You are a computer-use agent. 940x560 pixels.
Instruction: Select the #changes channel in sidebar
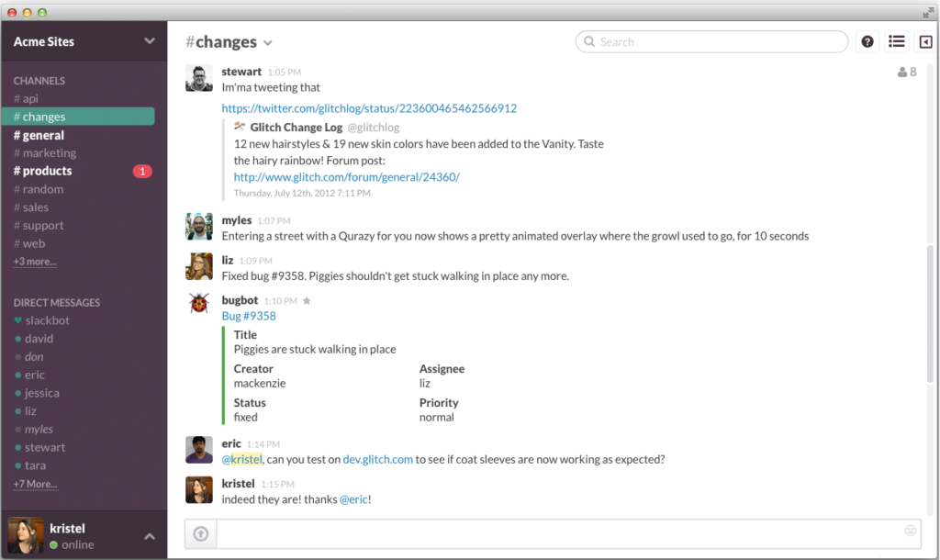pyautogui.click(x=78, y=117)
